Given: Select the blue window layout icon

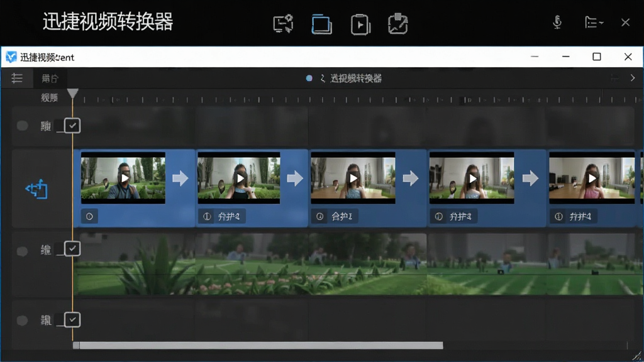Looking at the screenshot, I should [321, 24].
